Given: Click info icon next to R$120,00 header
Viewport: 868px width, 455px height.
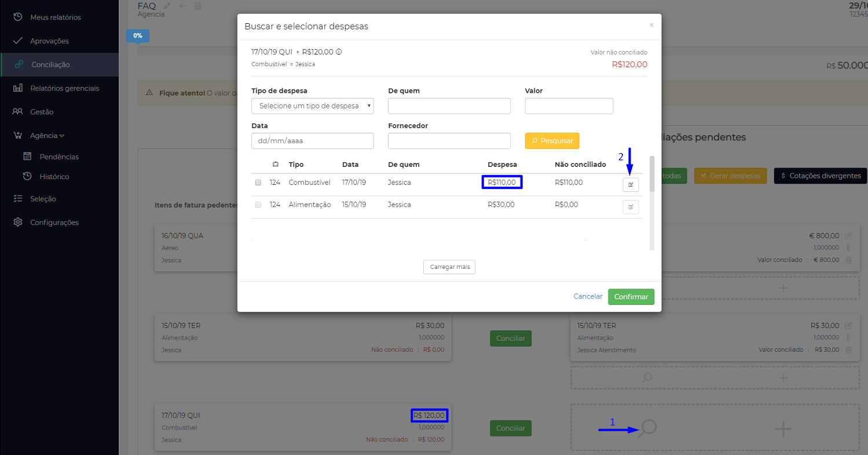Looking at the screenshot, I should click(339, 52).
